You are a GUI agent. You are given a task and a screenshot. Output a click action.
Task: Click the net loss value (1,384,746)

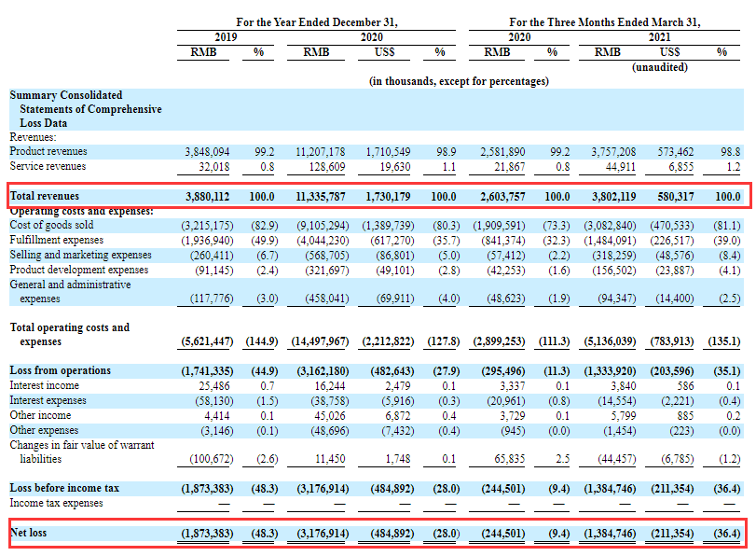tap(613, 533)
